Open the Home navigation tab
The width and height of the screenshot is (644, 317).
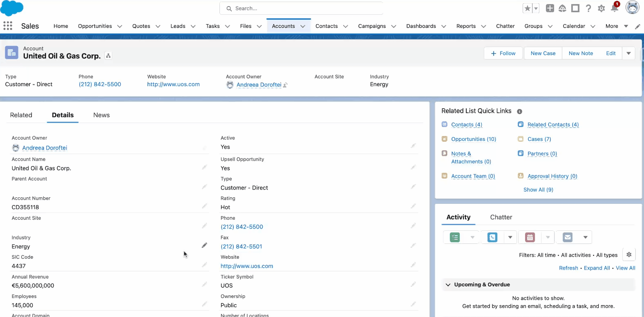tap(61, 26)
